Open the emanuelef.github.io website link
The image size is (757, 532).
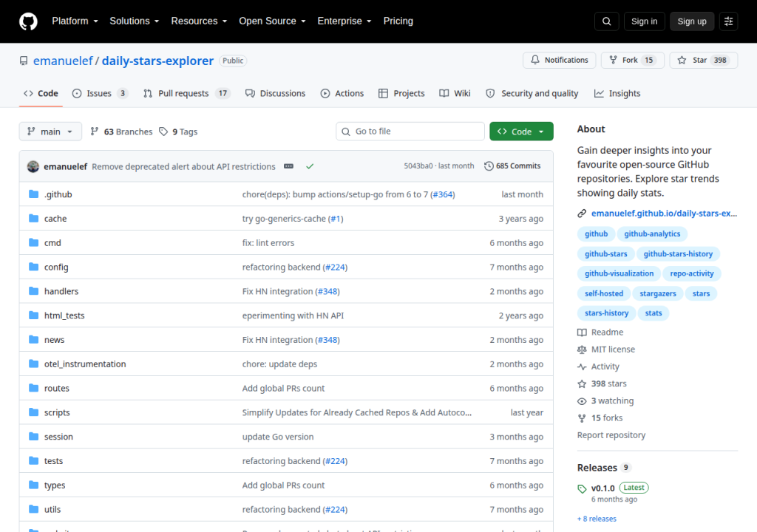click(664, 214)
